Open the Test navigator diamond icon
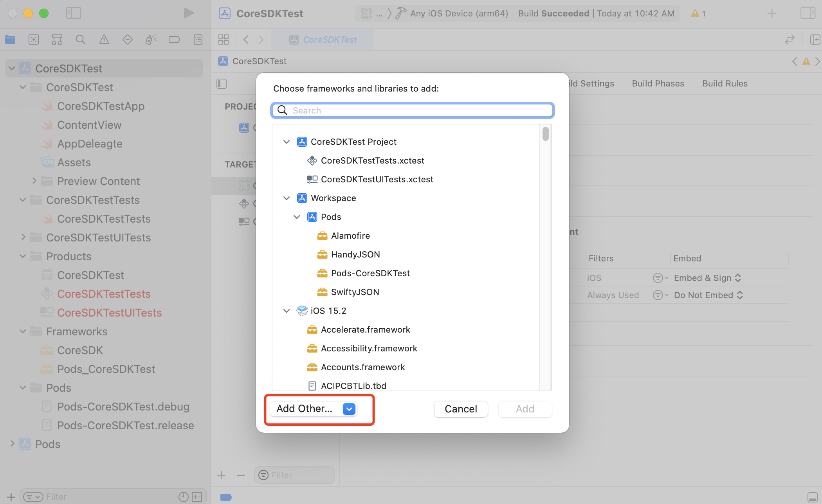 click(x=128, y=40)
